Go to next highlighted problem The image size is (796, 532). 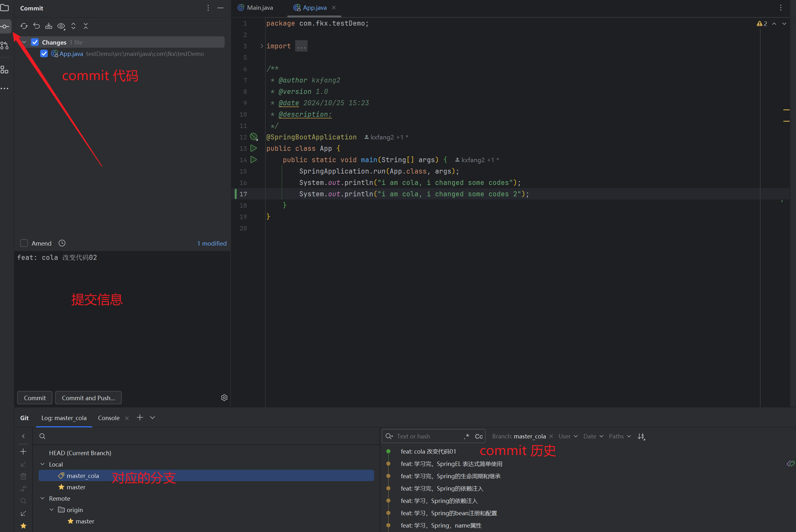pyautogui.click(x=784, y=24)
